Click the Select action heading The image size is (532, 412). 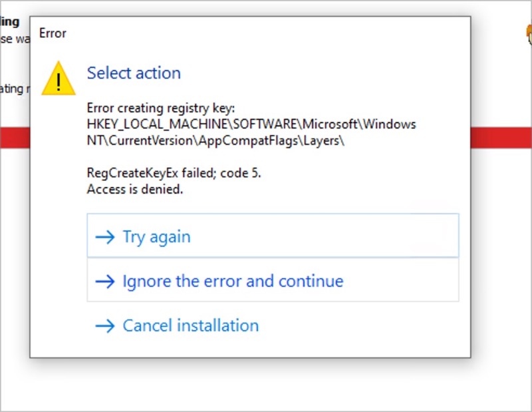click(134, 73)
